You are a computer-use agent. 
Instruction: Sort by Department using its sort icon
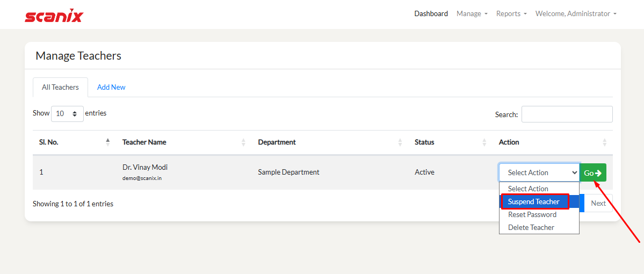point(400,142)
